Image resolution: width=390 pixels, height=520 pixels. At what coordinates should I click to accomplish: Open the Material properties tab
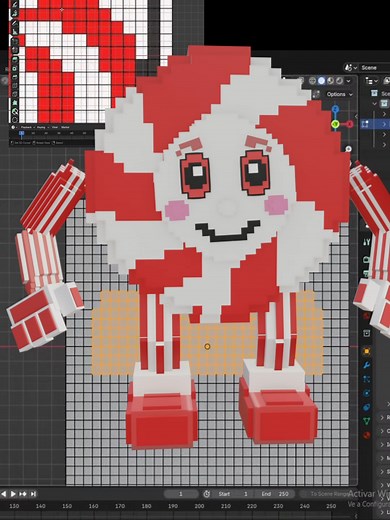pos(367,435)
